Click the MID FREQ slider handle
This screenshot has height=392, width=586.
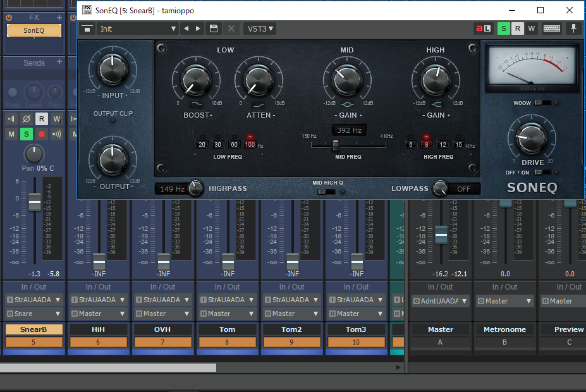pos(336,145)
